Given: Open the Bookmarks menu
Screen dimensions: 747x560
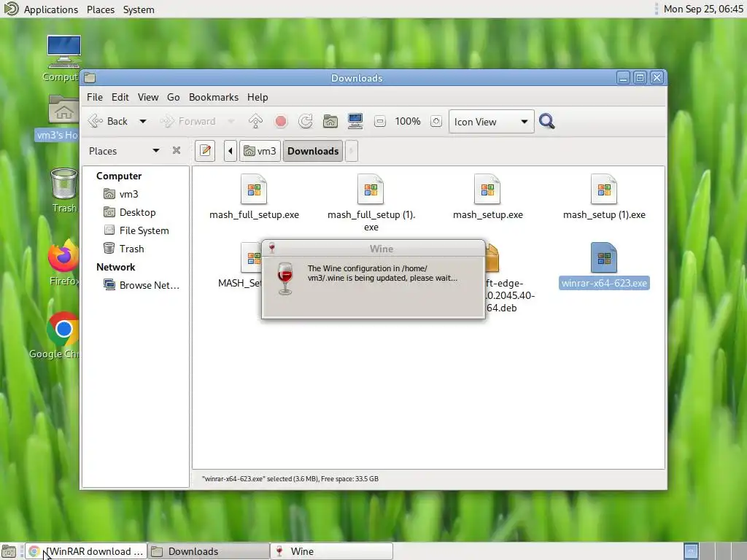Looking at the screenshot, I should click(x=214, y=97).
